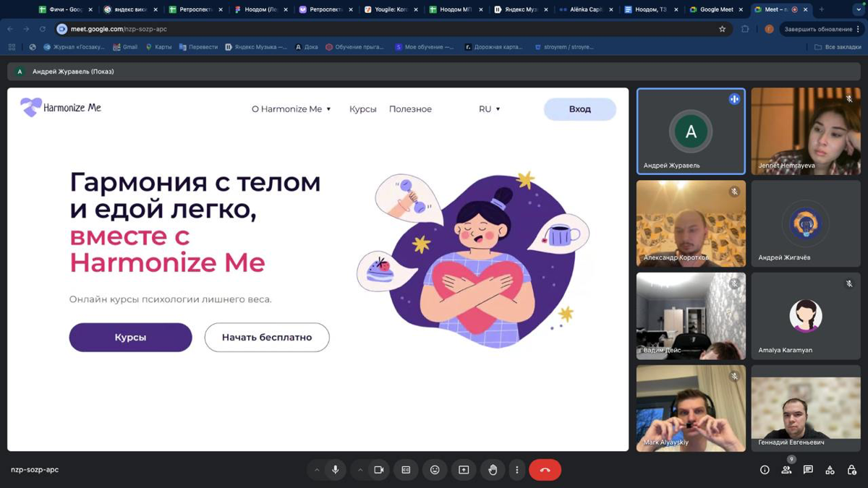The image size is (868, 488).
Task: Open the emoji reactions panel
Action: pyautogui.click(x=435, y=470)
